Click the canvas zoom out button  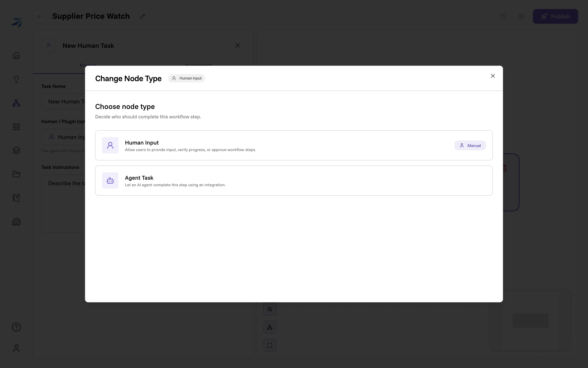pos(270,309)
